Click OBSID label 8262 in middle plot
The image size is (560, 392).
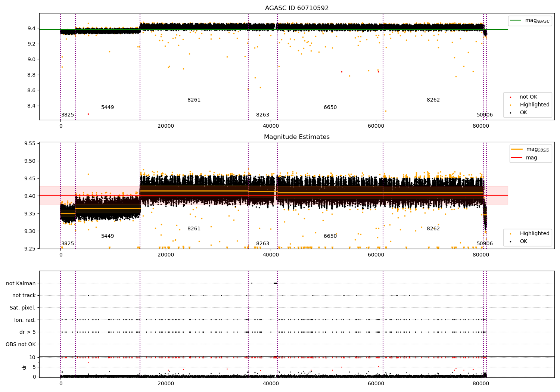433,229
